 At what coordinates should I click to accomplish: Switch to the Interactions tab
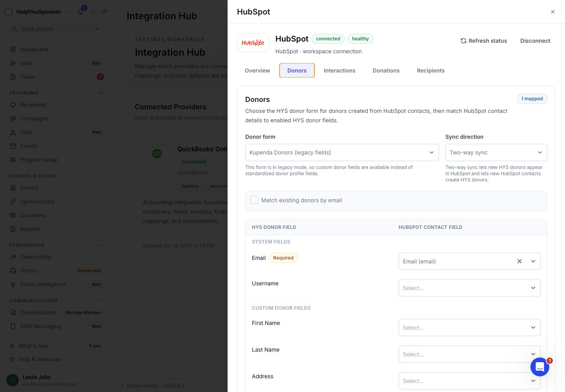[340, 71]
